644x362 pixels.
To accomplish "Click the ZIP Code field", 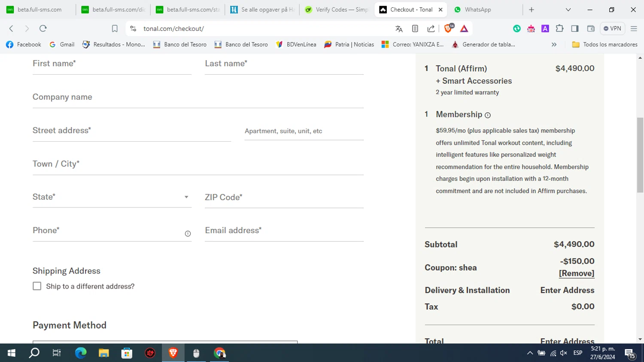I will (x=284, y=198).
